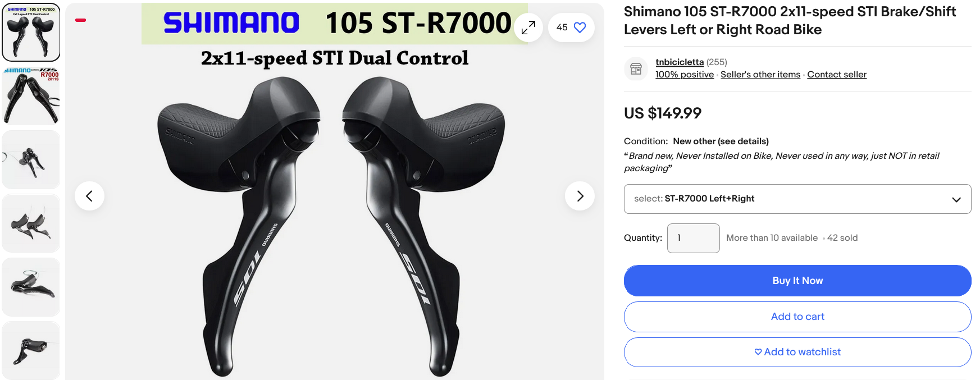Select the fourth thumbnail showing both levers

click(x=31, y=223)
